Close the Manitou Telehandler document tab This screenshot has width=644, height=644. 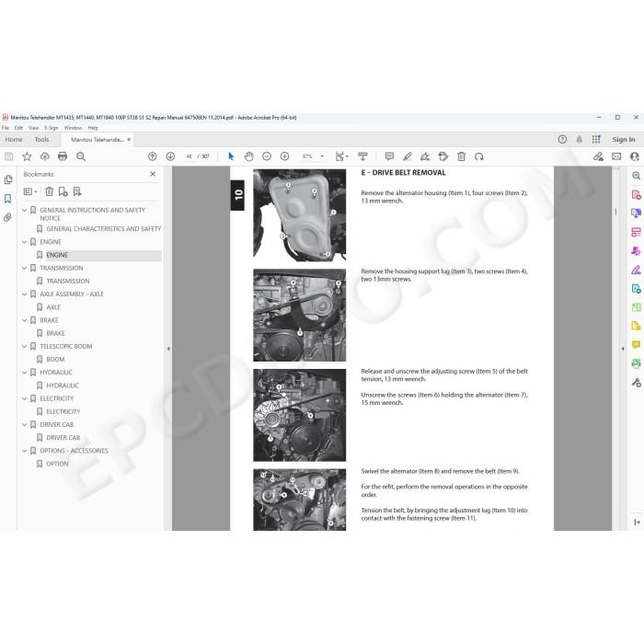129,140
